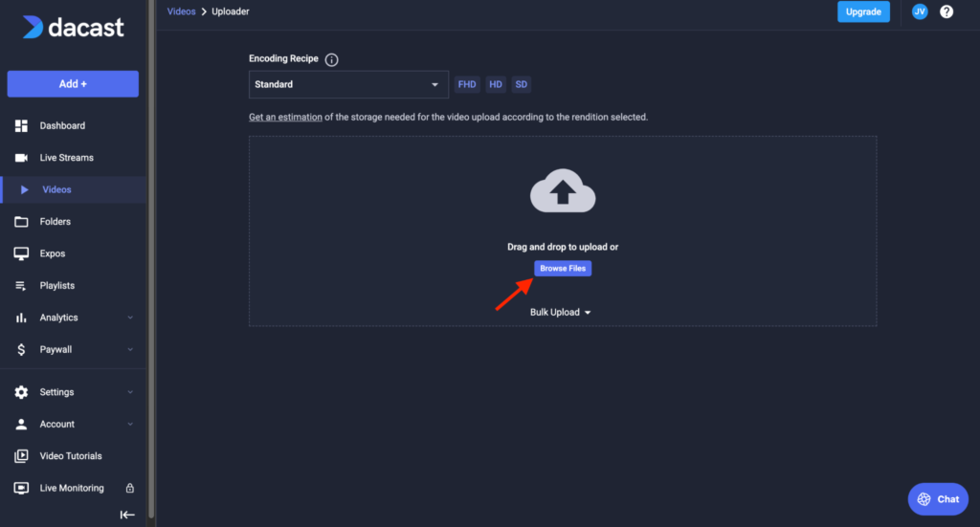Expand the Paywall submenu chevron
This screenshot has width=980, height=527.
pos(130,350)
